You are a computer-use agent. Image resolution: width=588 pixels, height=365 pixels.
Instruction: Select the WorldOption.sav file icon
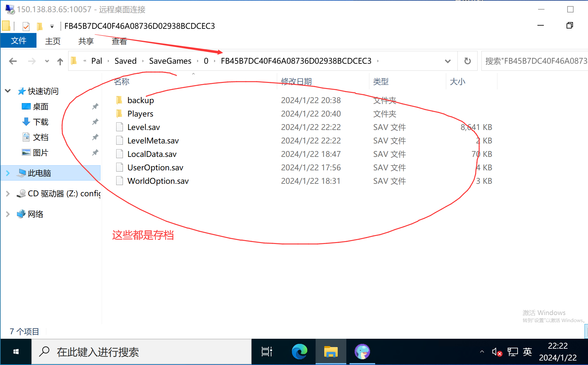119,181
